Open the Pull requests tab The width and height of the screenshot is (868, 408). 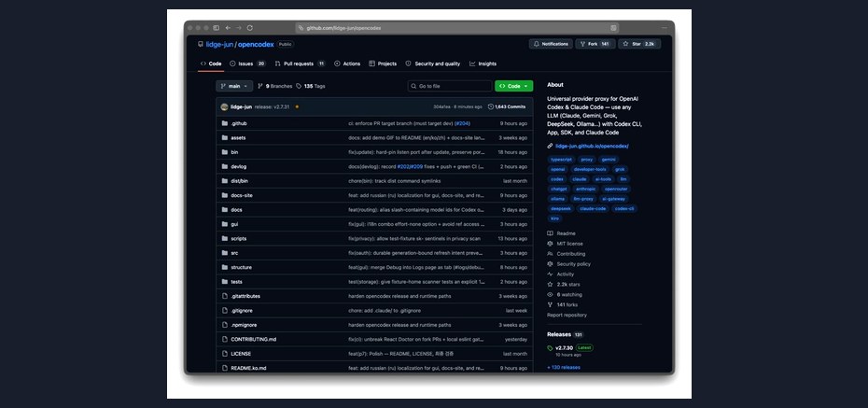(300, 63)
